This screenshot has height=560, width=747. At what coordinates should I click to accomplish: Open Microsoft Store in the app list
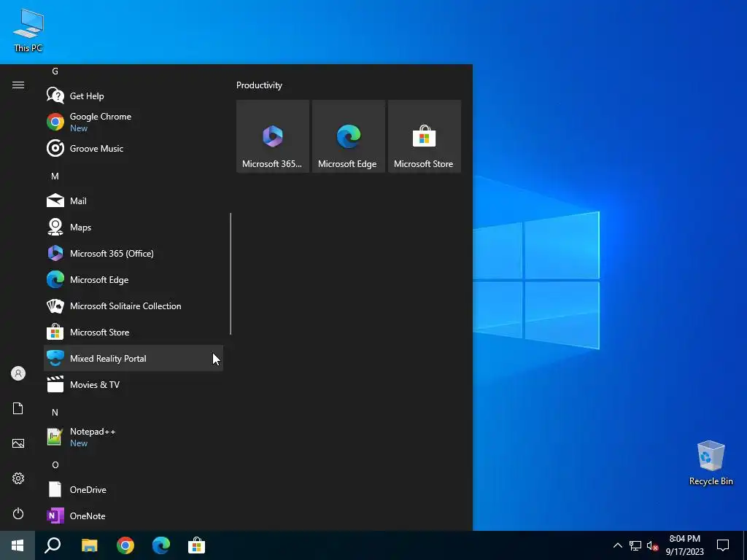click(x=133, y=332)
